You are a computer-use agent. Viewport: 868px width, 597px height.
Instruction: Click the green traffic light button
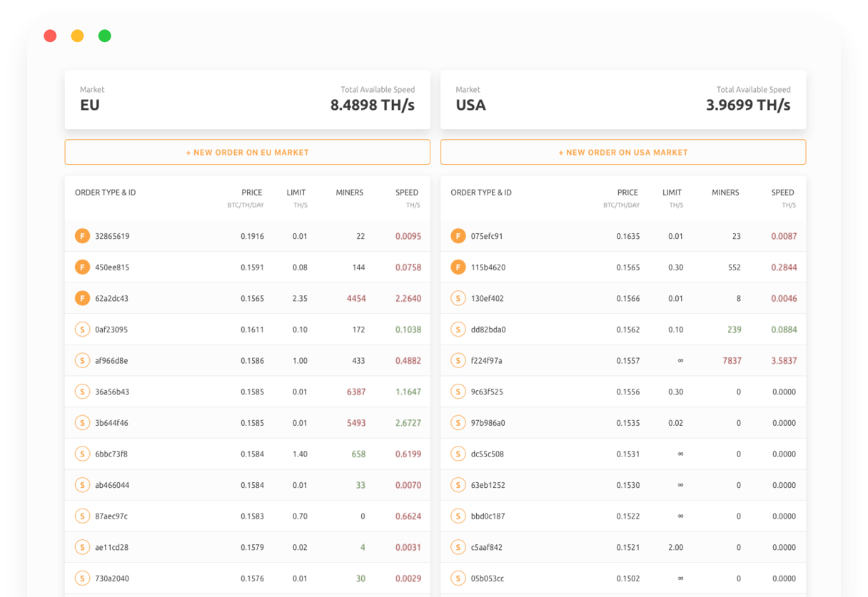click(104, 35)
